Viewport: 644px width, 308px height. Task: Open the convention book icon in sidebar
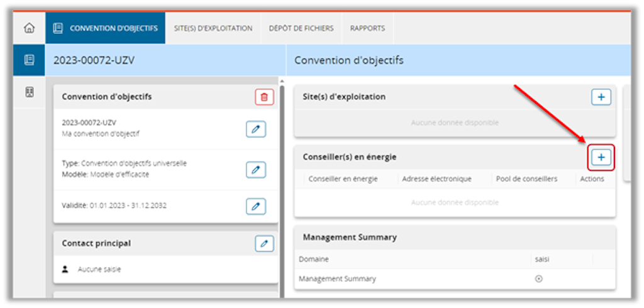click(x=29, y=60)
